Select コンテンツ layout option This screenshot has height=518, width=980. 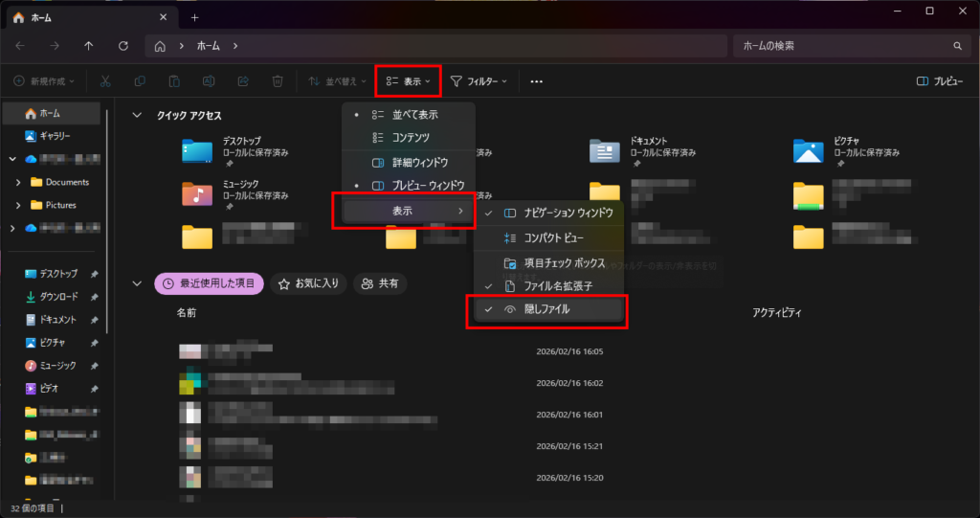pos(409,137)
